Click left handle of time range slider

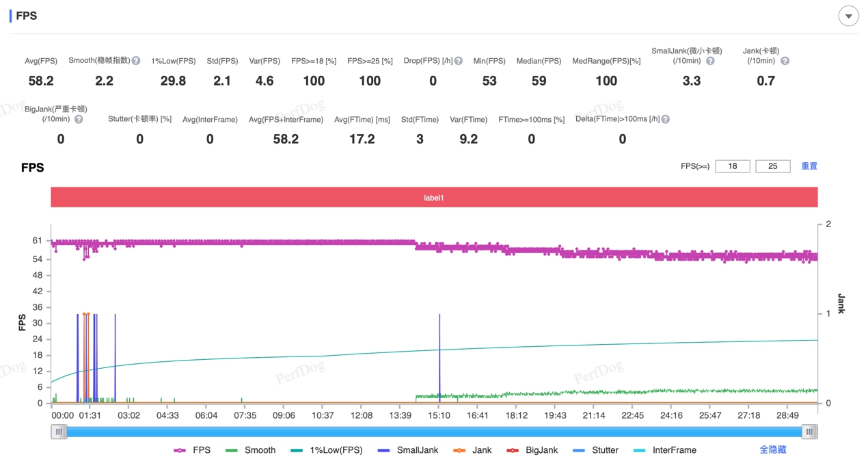pos(59,432)
